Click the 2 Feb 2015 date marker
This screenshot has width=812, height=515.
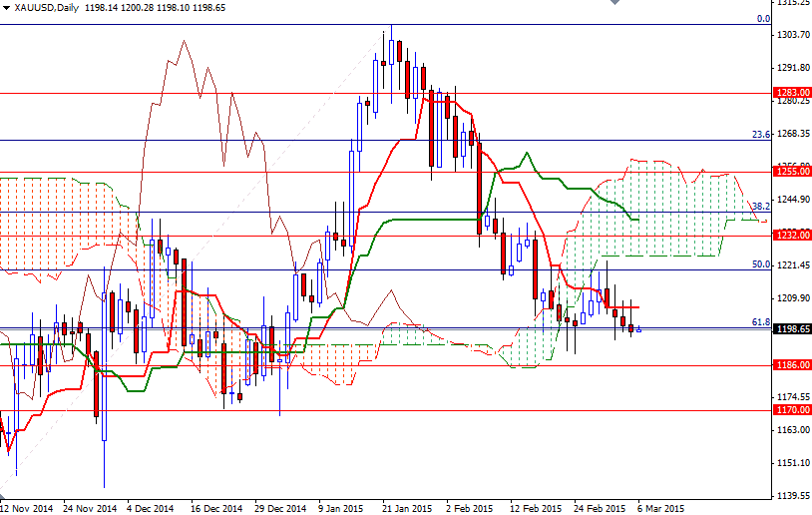click(469, 507)
